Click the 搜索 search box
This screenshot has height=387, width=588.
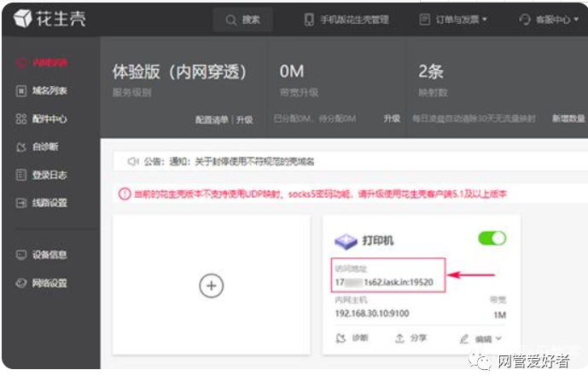click(242, 20)
